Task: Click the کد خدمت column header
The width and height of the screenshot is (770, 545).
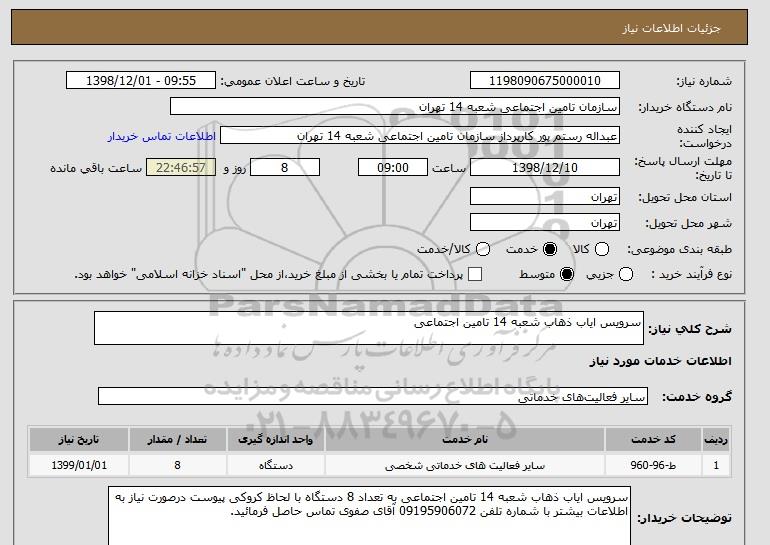Action: coord(653,439)
